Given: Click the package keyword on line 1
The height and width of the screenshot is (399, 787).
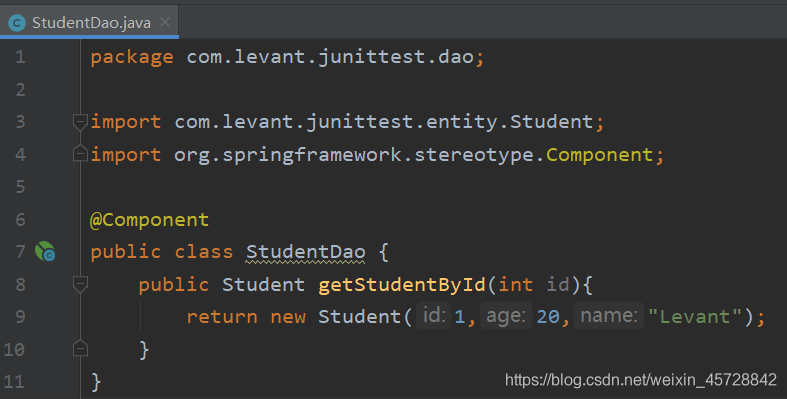Looking at the screenshot, I should click(132, 57).
